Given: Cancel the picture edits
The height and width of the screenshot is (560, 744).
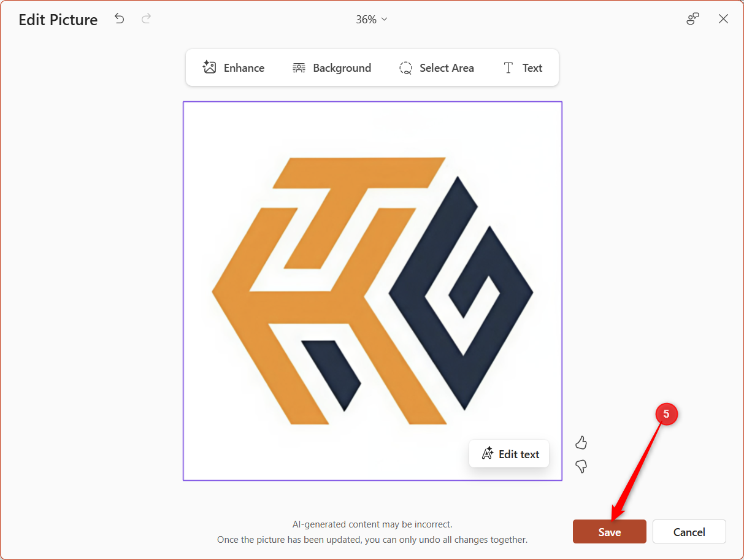Looking at the screenshot, I should [689, 532].
